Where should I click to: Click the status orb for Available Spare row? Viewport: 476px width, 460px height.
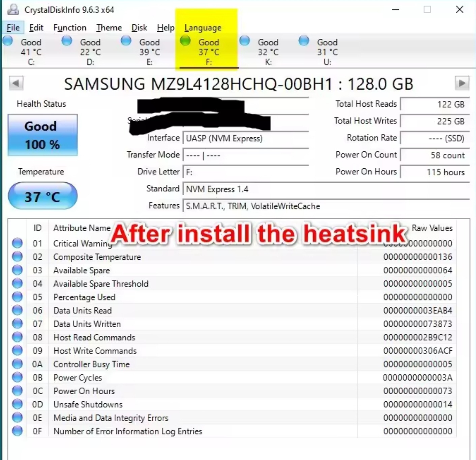click(17, 270)
